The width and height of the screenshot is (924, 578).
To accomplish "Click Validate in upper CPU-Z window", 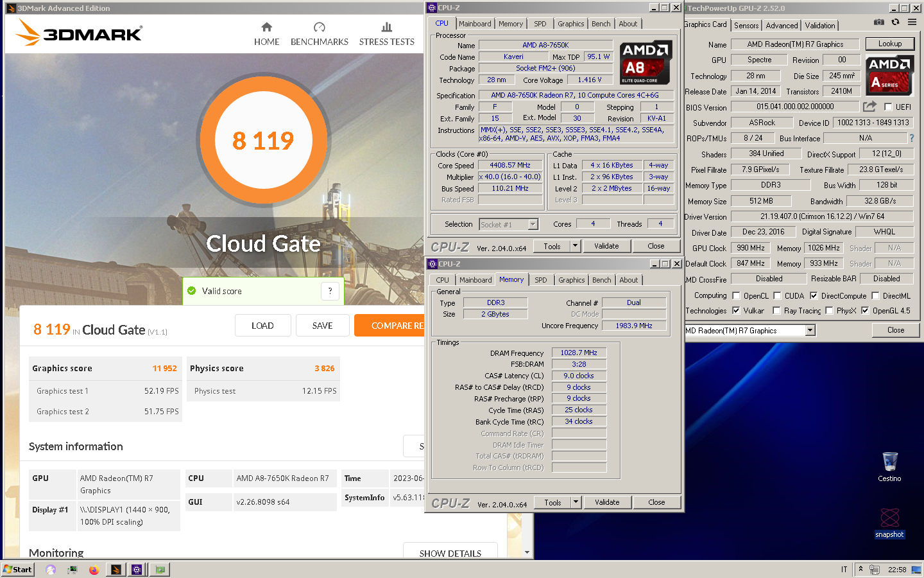I will click(x=606, y=246).
